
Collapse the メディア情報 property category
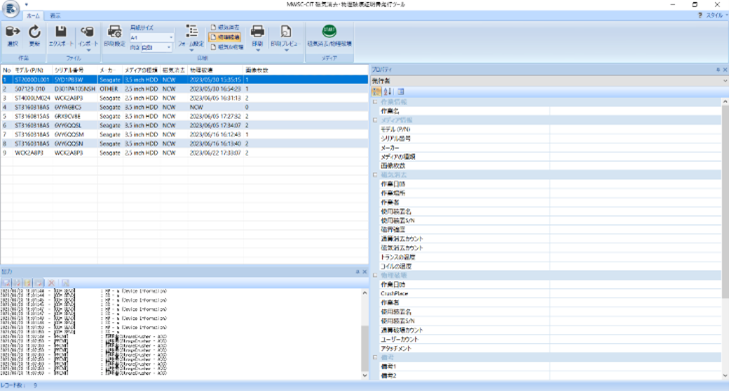(375, 120)
